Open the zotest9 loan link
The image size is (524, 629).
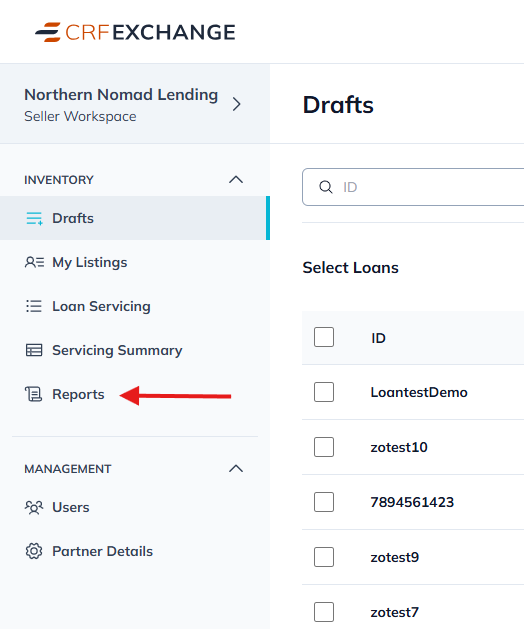[395, 557]
